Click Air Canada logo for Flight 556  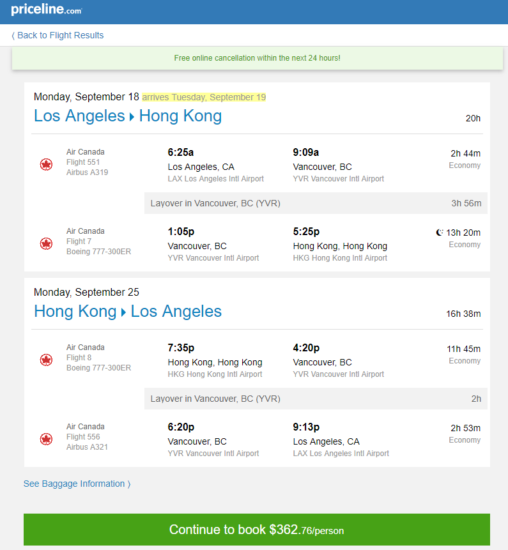coord(46,439)
